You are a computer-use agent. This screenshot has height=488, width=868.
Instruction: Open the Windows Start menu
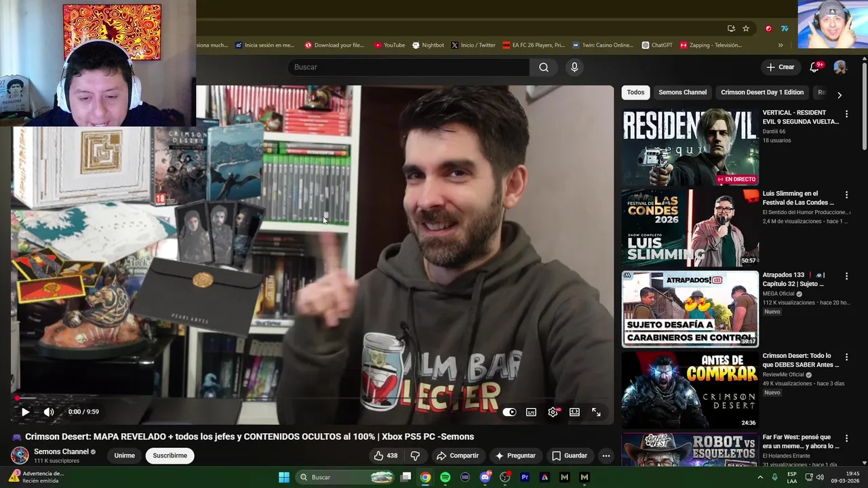(284, 477)
